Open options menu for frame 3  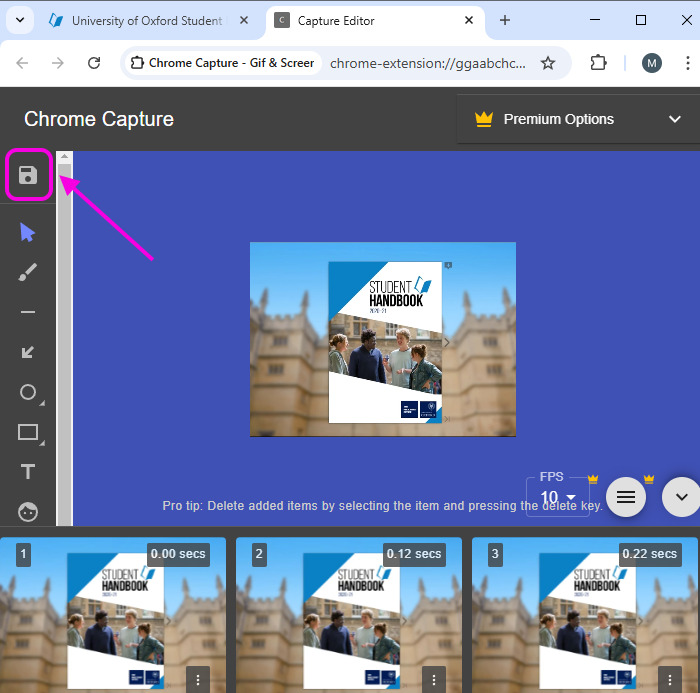670,680
